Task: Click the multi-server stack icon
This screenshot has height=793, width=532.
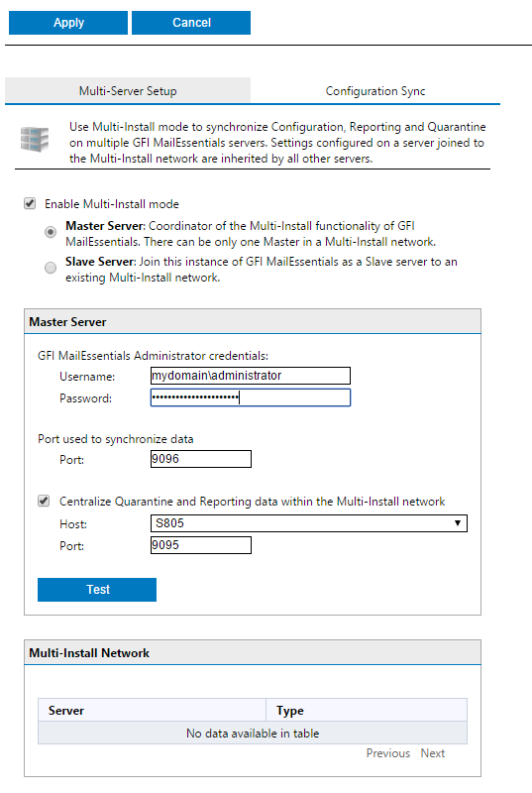Action: click(35, 139)
